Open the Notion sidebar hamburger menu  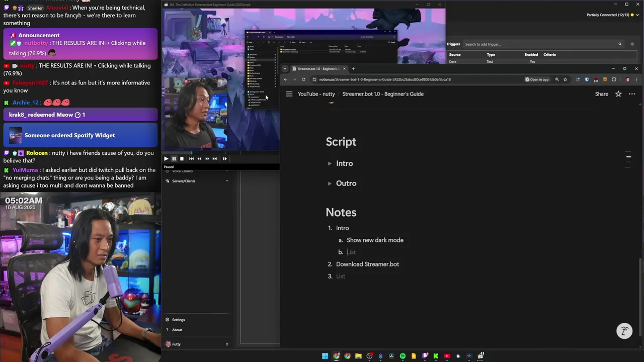(289, 94)
